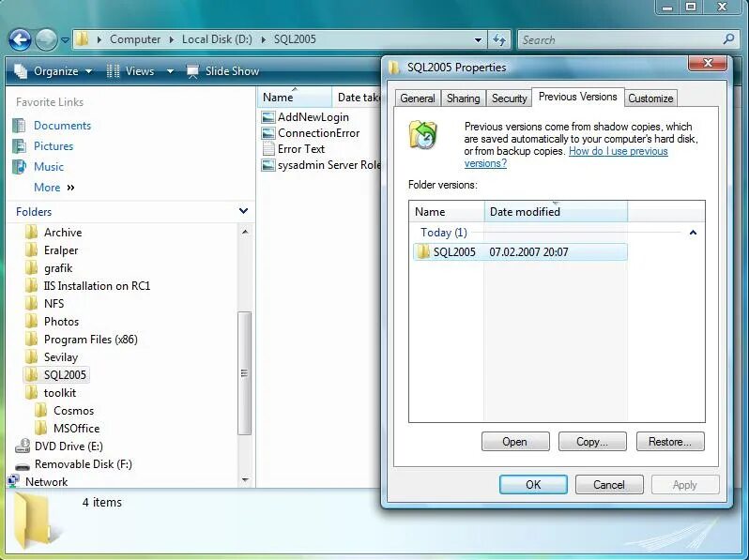
Task: Click folder tree scrollbar down arrow
Action: coord(245,479)
